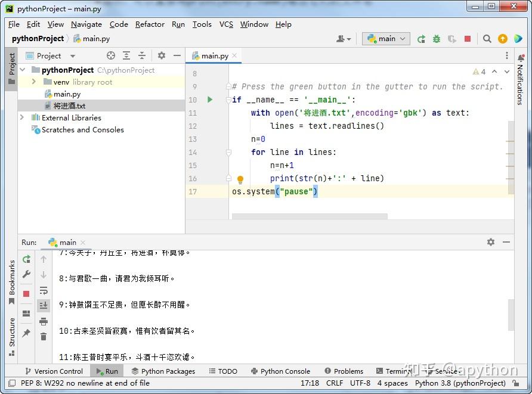Run the script via green gutter arrow
This screenshot has height=394, width=532.
(x=209, y=100)
